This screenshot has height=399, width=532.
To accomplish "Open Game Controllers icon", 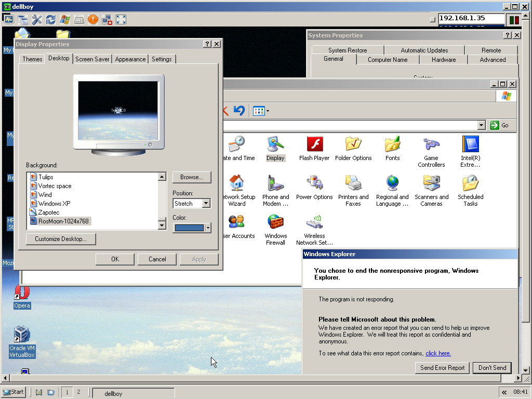I will [x=431, y=152].
